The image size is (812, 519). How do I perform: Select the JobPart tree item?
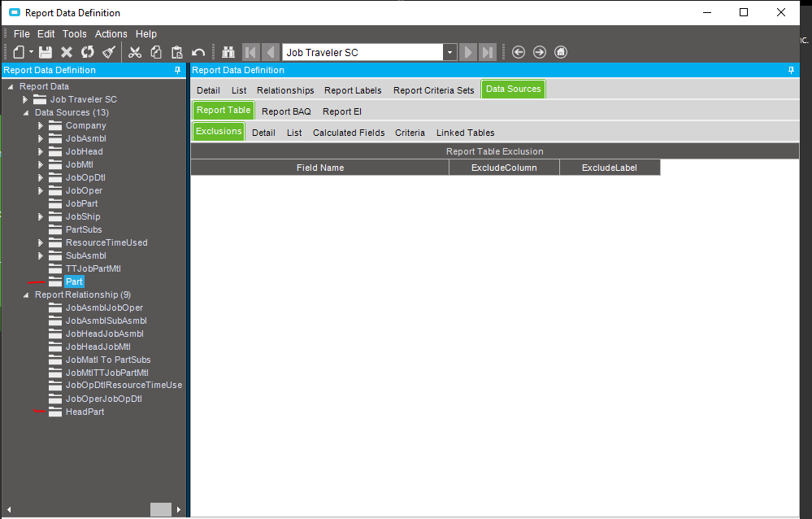tap(81, 203)
